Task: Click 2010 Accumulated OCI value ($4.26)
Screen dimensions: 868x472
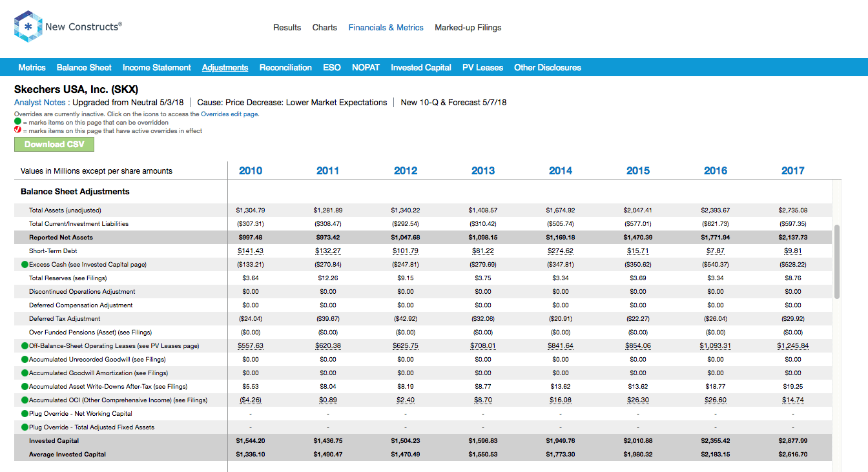Action: (x=251, y=400)
